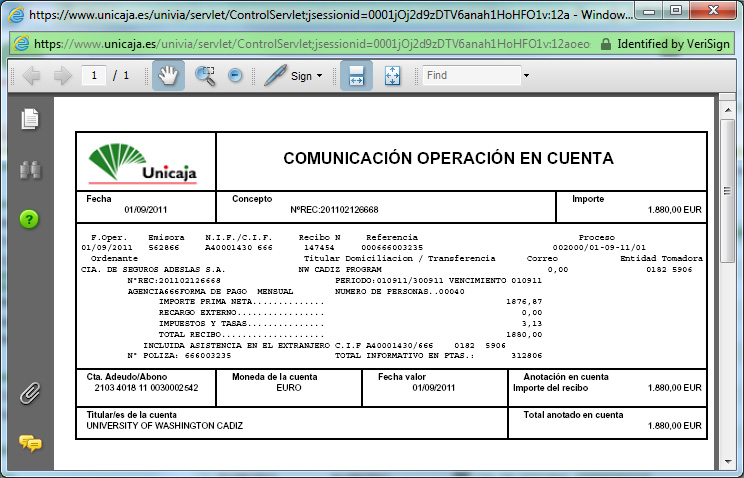
Task: Click into the Find text box
Action: pos(472,75)
